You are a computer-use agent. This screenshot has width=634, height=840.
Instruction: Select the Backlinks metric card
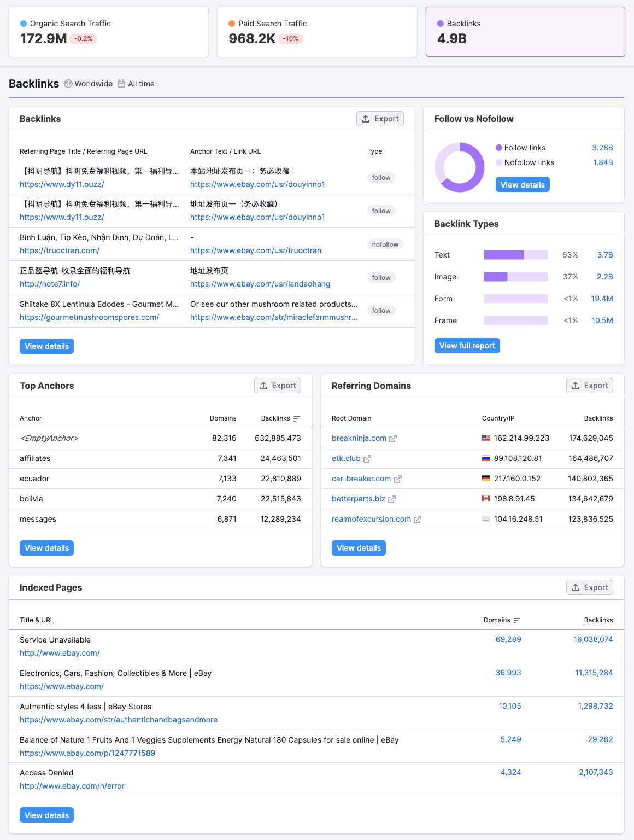(x=525, y=31)
